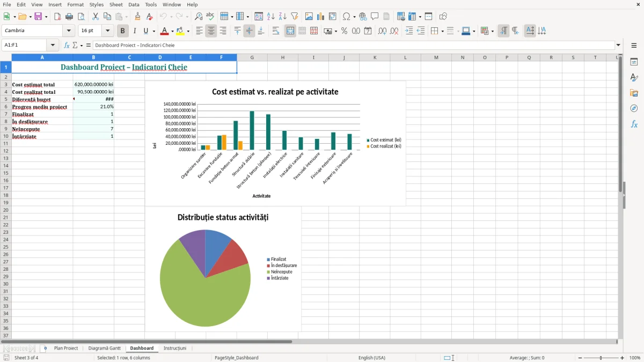Export directly as PDF
This screenshot has width=644, height=362.
coord(57,17)
